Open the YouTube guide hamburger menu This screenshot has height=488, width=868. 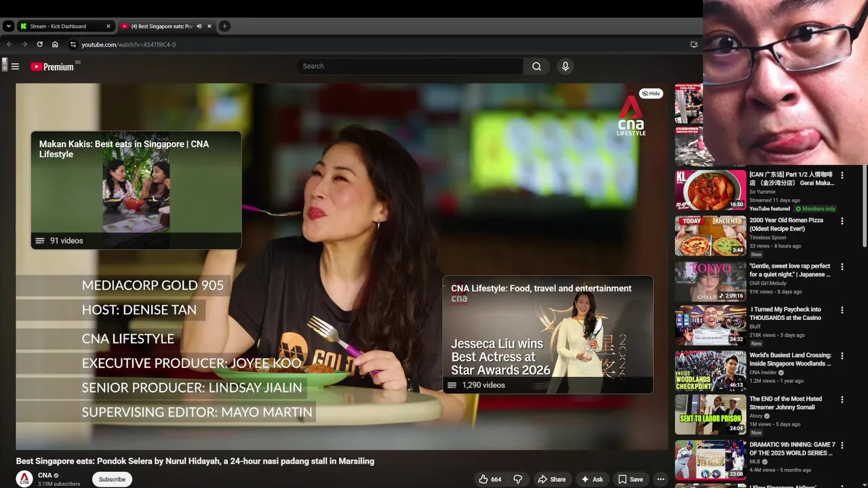(15, 66)
